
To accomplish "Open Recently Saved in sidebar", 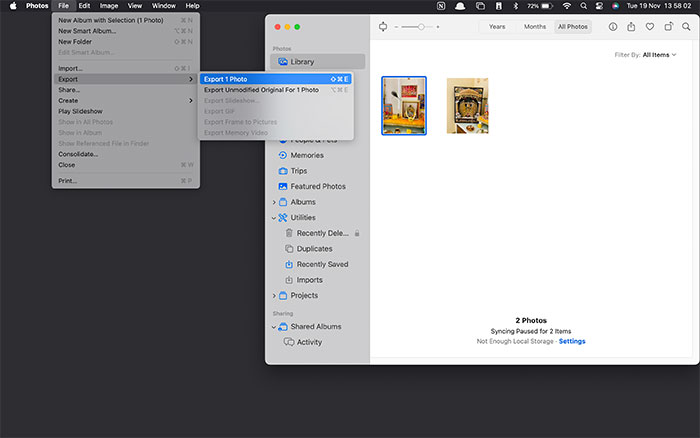I will tap(322, 264).
